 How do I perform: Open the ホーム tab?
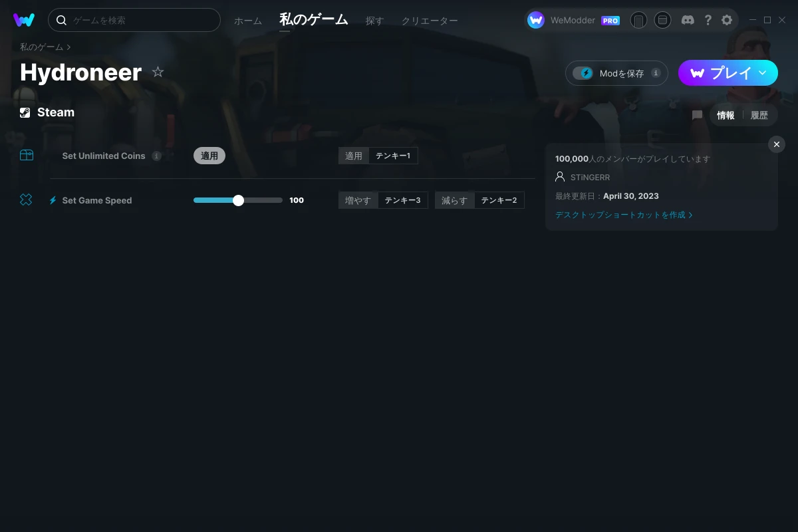pos(248,21)
